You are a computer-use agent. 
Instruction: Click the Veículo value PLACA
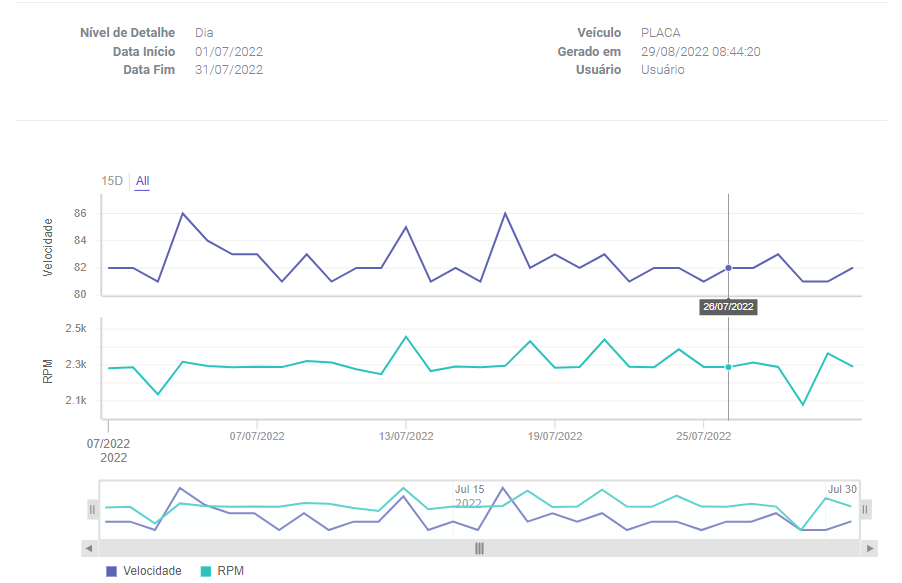point(661,33)
